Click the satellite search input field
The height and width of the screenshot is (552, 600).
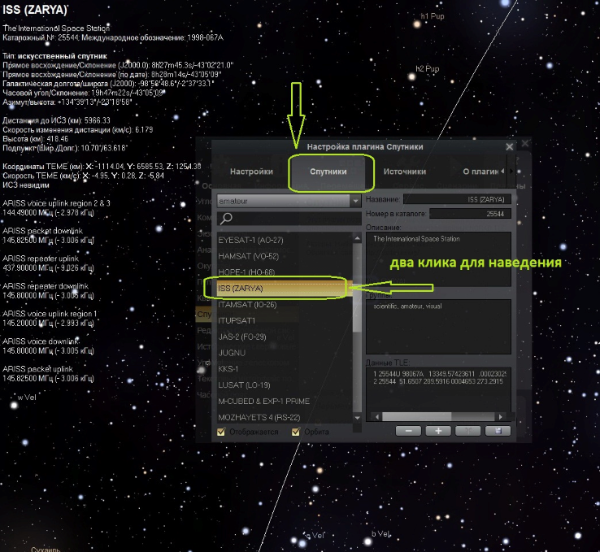289,218
